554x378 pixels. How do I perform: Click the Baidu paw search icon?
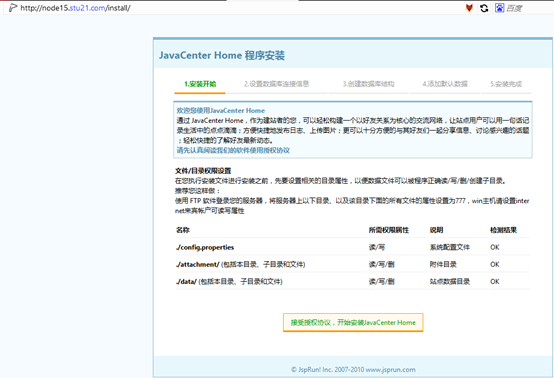pyautogui.click(x=499, y=8)
